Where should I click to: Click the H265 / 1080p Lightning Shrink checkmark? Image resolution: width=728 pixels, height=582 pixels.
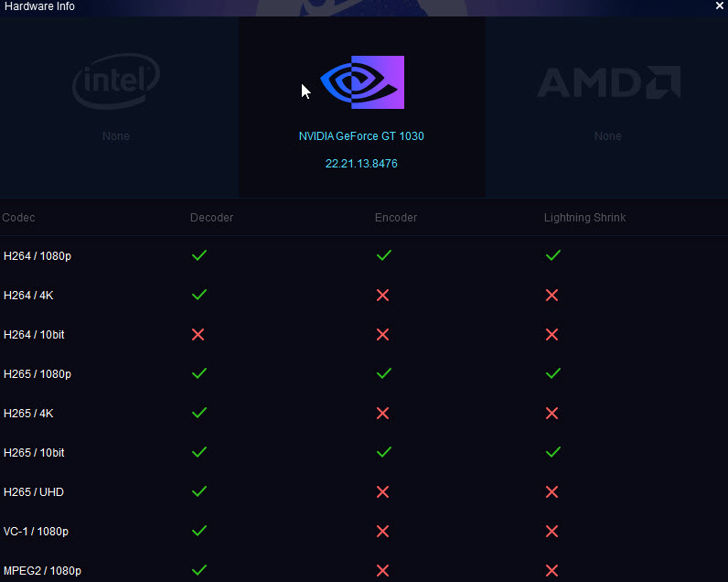(552, 373)
